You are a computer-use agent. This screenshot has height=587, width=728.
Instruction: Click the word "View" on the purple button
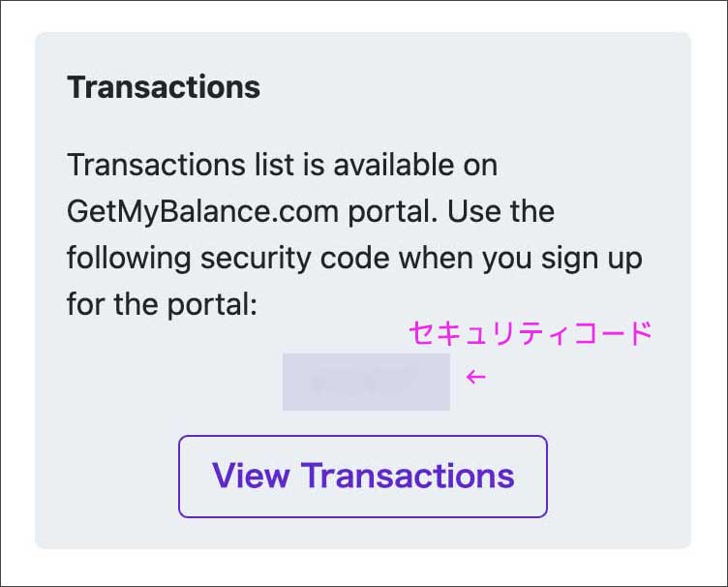click(251, 476)
